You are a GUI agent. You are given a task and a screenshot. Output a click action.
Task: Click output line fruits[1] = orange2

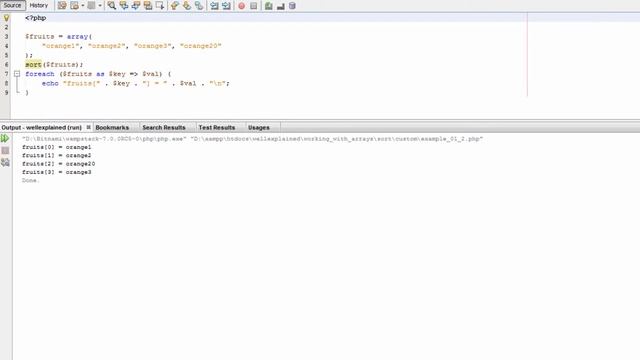tap(56, 156)
